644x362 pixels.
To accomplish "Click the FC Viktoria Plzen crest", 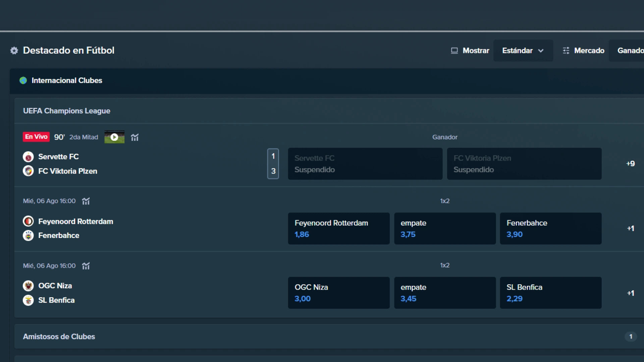I will (x=28, y=171).
